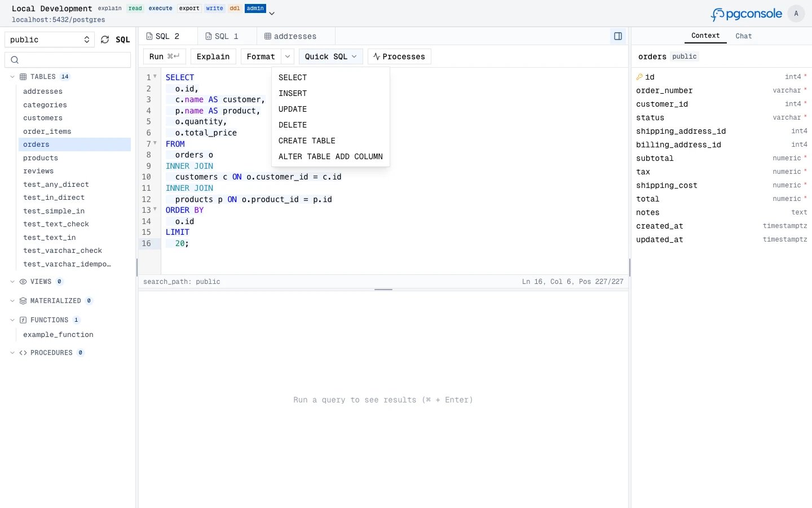
Task: Open the connection dropdown chevron
Action: tap(272, 13)
